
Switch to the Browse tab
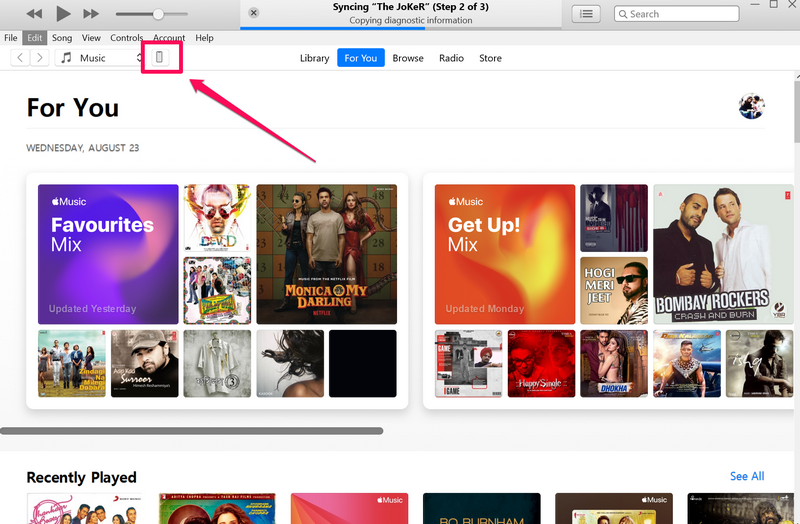407,58
